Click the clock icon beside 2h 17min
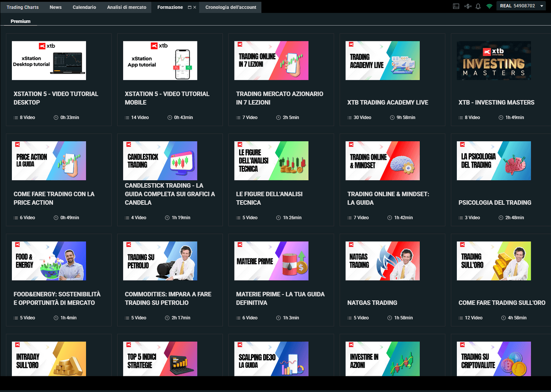 (x=167, y=318)
